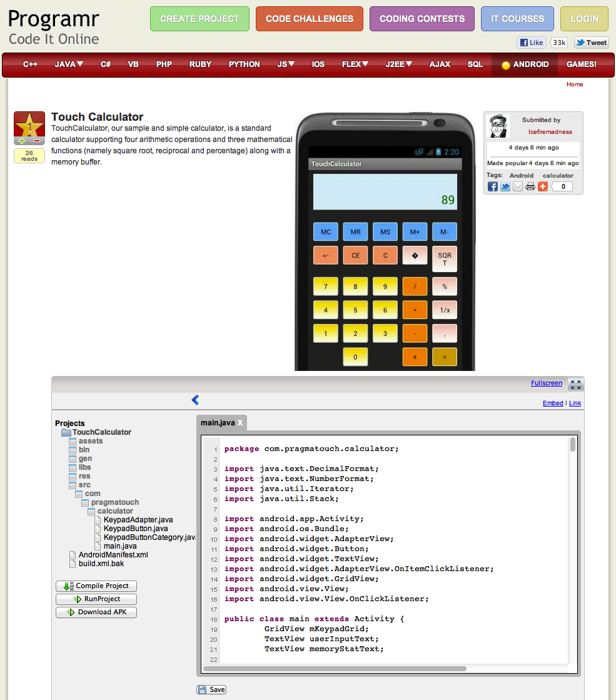
Task: Open the JS dropdown menu
Action: [x=286, y=64]
